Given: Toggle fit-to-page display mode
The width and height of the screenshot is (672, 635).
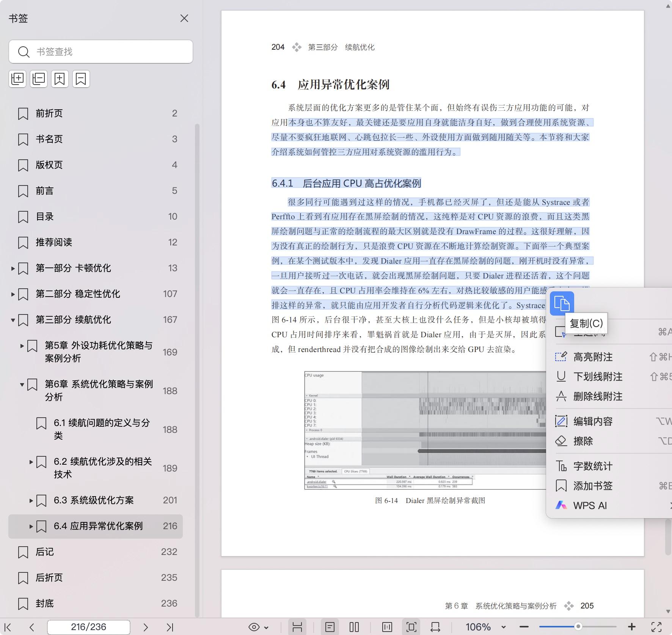Looking at the screenshot, I should (x=411, y=627).
